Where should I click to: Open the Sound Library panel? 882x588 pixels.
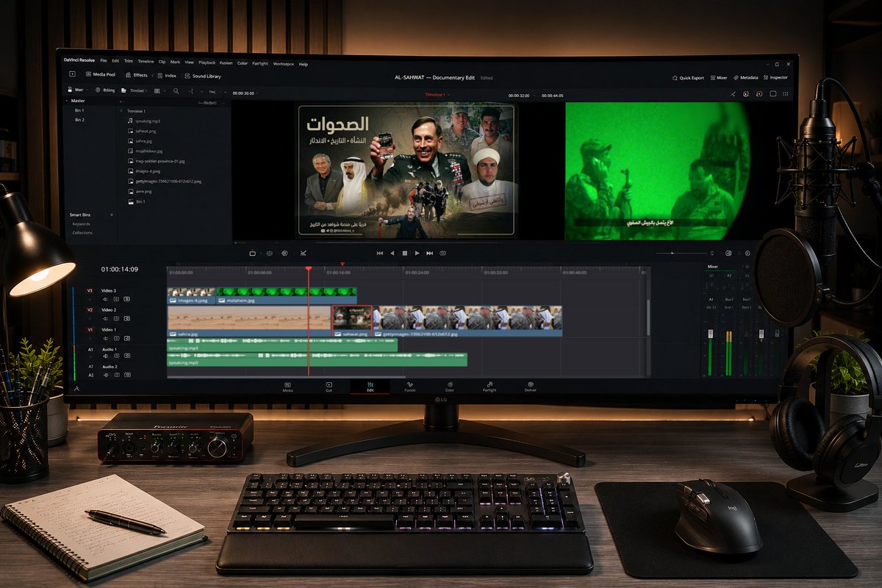[x=203, y=76]
